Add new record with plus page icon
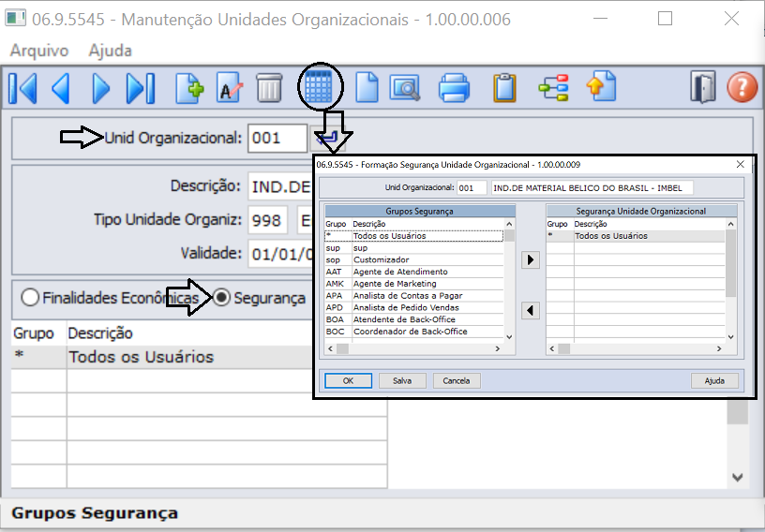765x532 pixels. tap(189, 88)
